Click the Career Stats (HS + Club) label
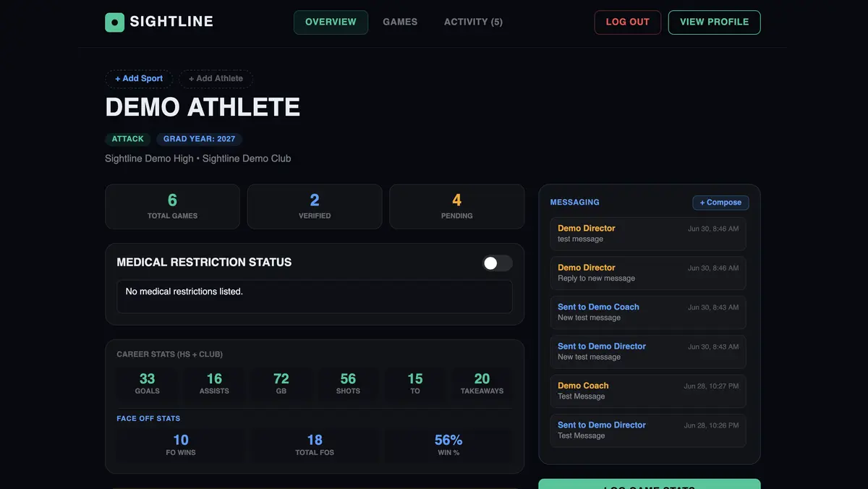Image resolution: width=868 pixels, height=489 pixels. pos(170,354)
